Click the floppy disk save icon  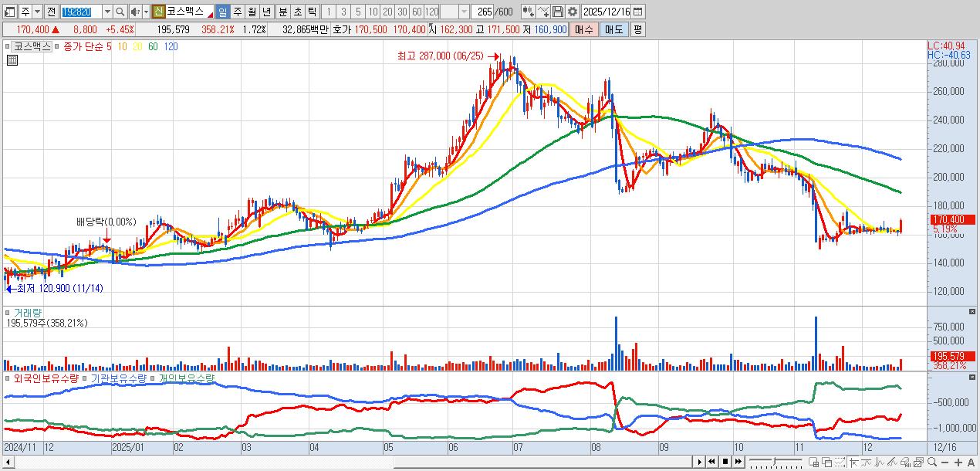pos(557,12)
